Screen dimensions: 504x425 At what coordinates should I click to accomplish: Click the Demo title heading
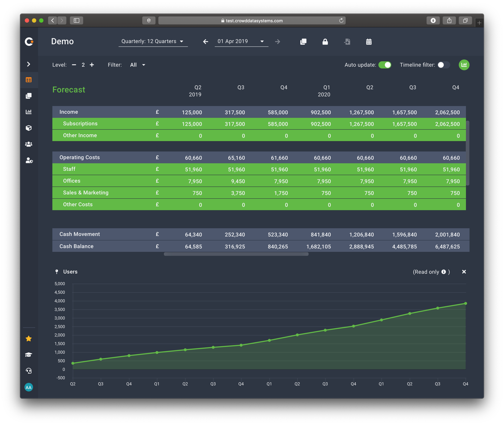click(x=62, y=41)
